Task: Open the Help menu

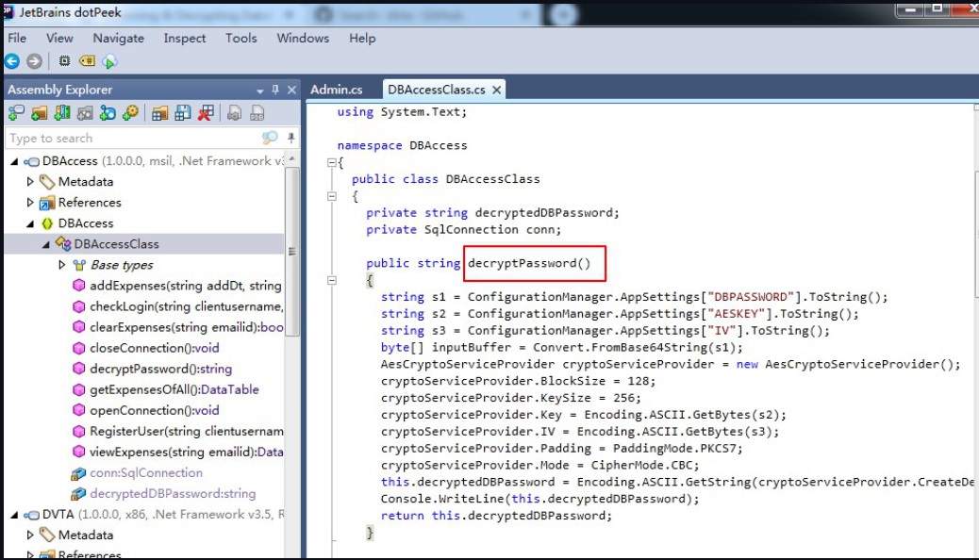Action: (x=362, y=38)
